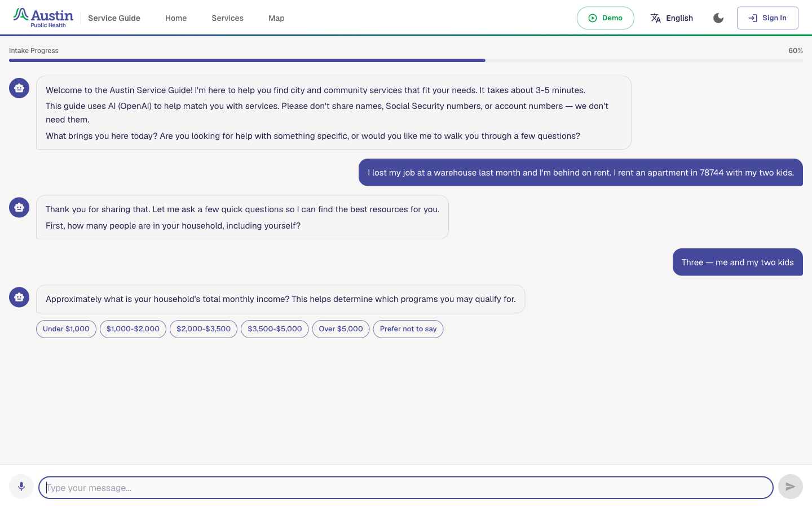Click the Demo play button

point(606,18)
